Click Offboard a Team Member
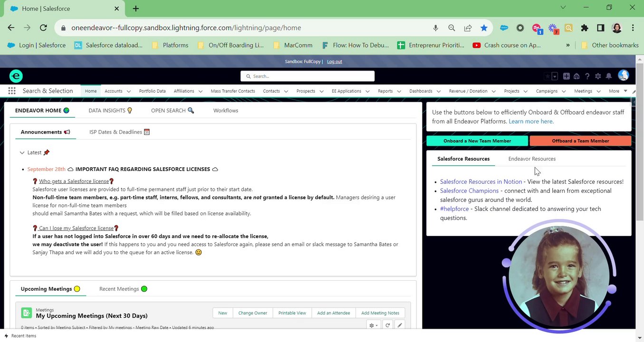This screenshot has height=342, width=644. [x=580, y=141]
